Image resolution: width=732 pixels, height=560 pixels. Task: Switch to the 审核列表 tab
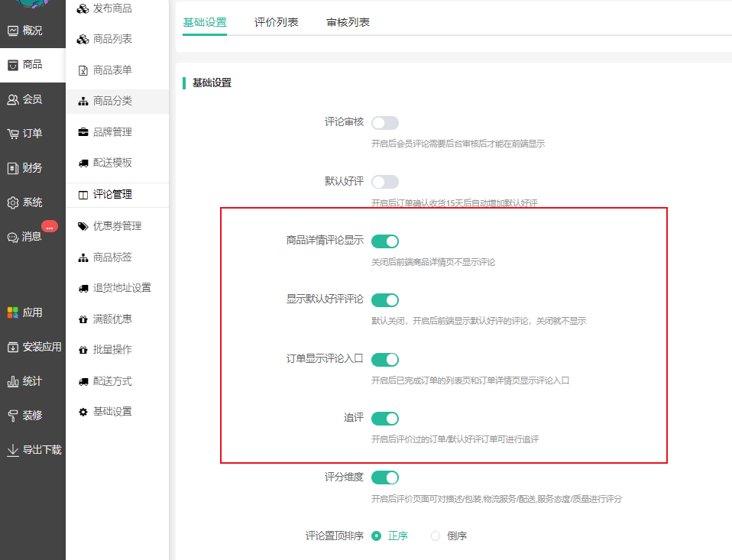pyautogui.click(x=348, y=22)
